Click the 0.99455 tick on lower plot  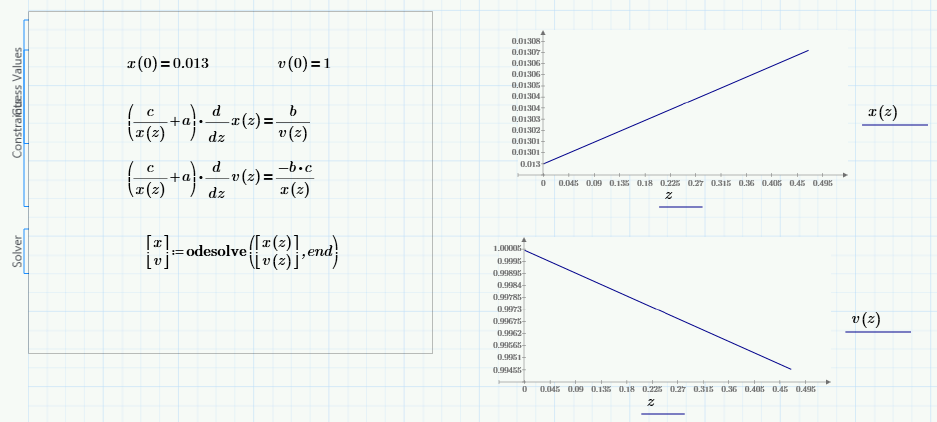coord(507,369)
